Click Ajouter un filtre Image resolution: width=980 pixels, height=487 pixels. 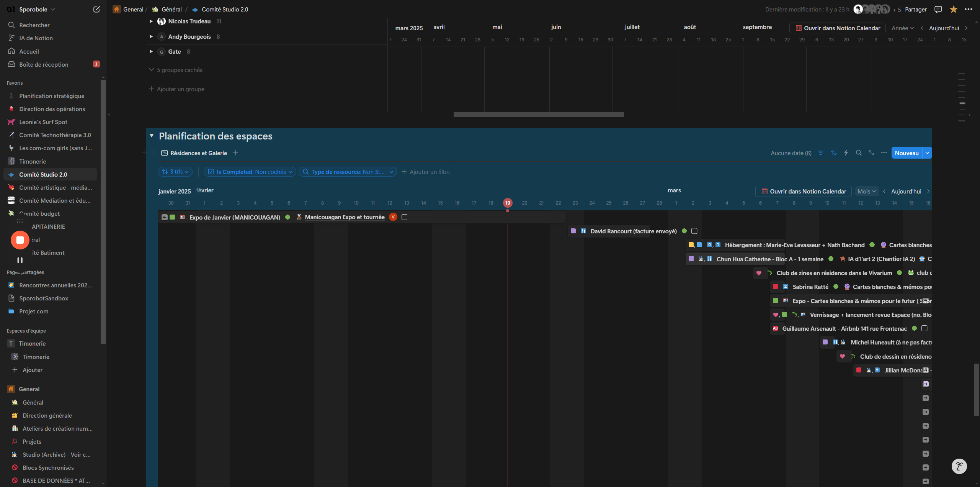click(x=426, y=172)
